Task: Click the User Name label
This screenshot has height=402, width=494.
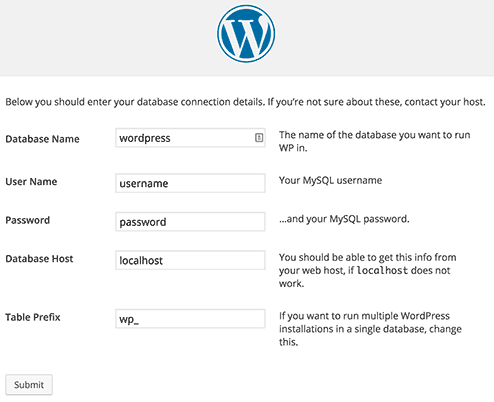Action: pyautogui.click(x=31, y=182)
